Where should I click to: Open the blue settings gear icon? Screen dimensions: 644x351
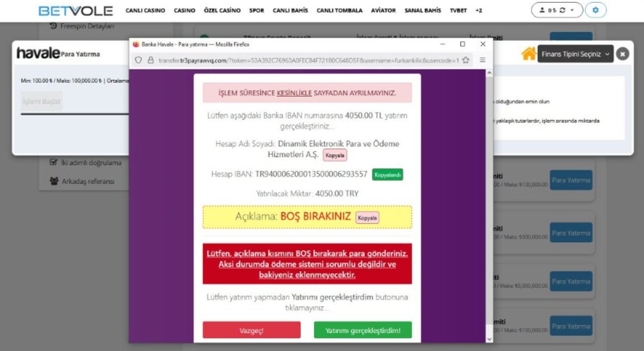596,10
